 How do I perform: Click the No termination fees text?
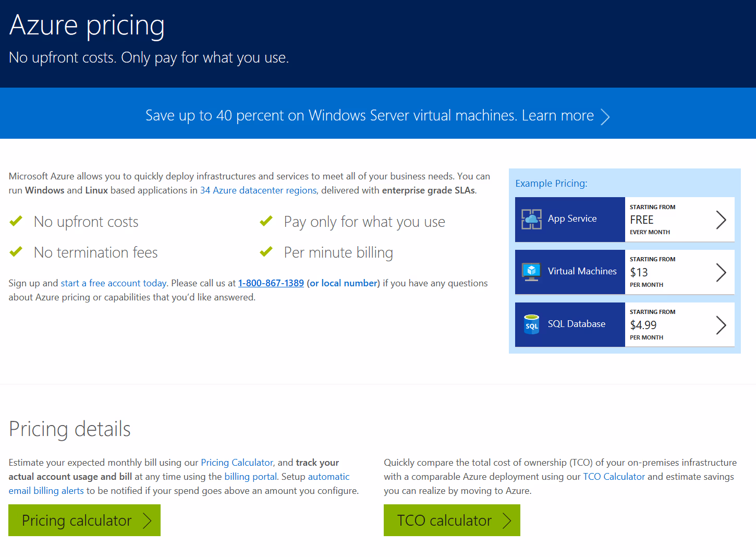click(x=96, y=252)
